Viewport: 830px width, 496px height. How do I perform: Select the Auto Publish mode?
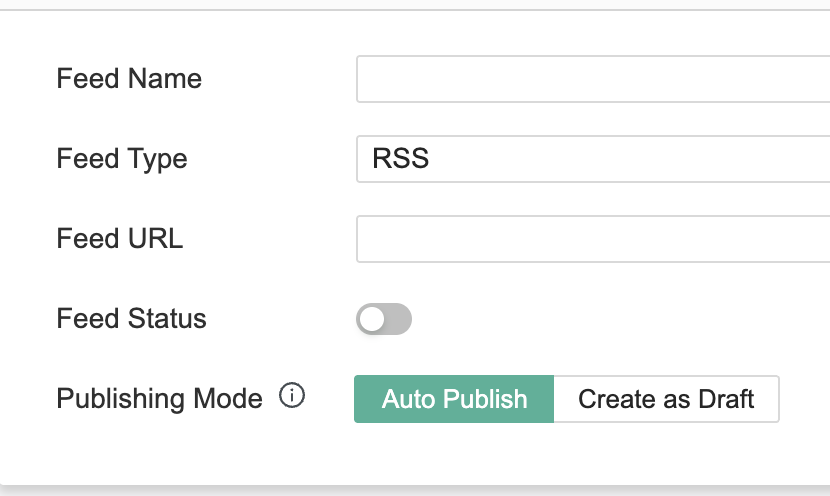(x=454, y=399)
